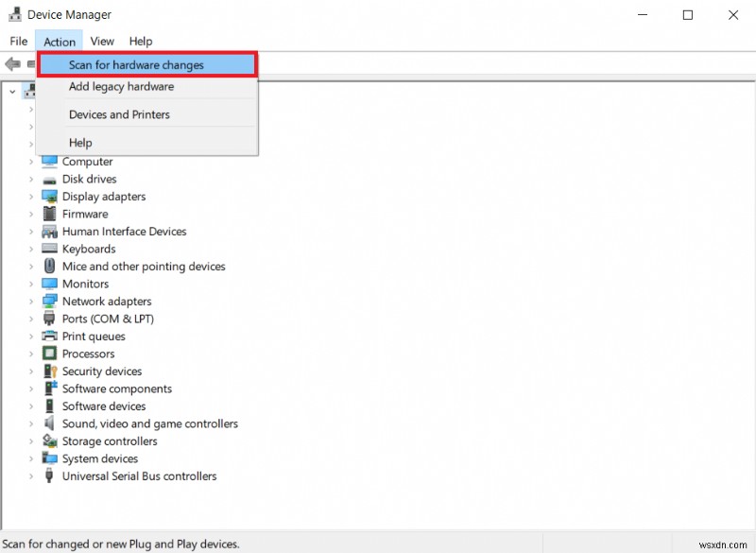Open Devices and Printers from menu
Viewport: 756px width, 553px height.
(119, 114)
